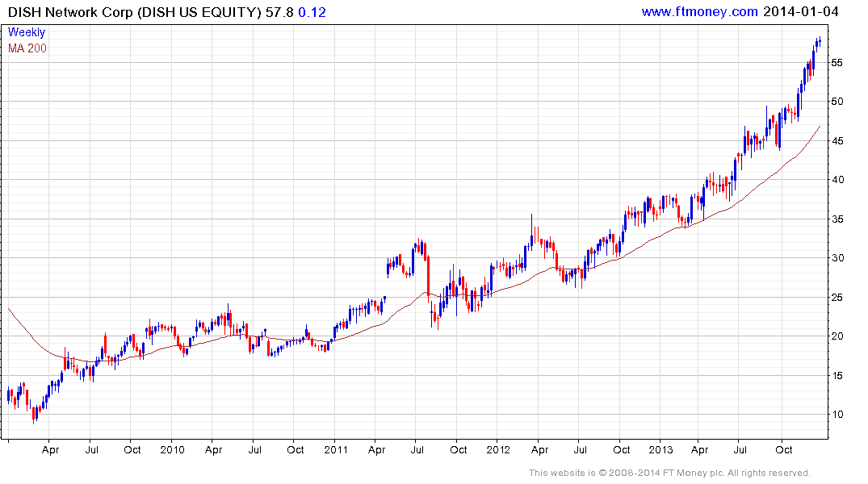Screen dimensions: 868x484
Task: Click the 0.12 price change value
Action: pos(312,12)
